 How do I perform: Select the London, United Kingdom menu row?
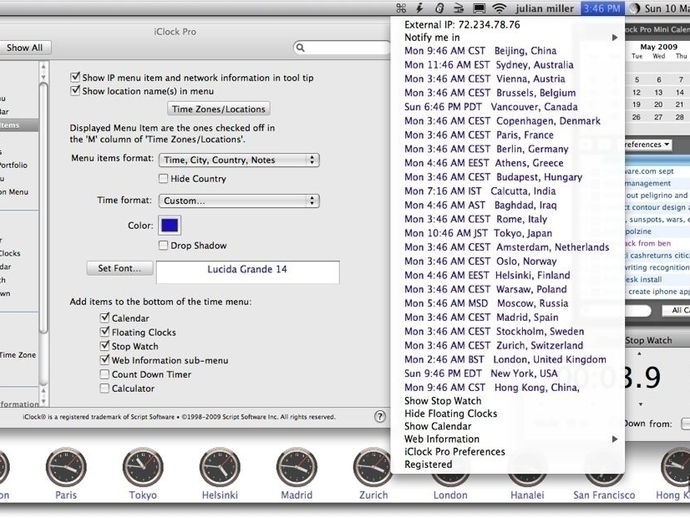[507, 360]
